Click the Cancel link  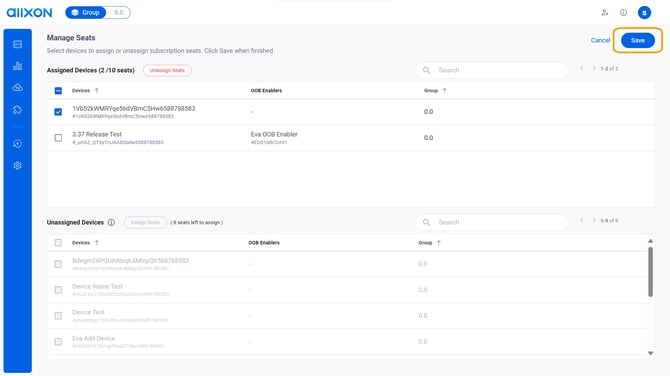coord(600,40)
